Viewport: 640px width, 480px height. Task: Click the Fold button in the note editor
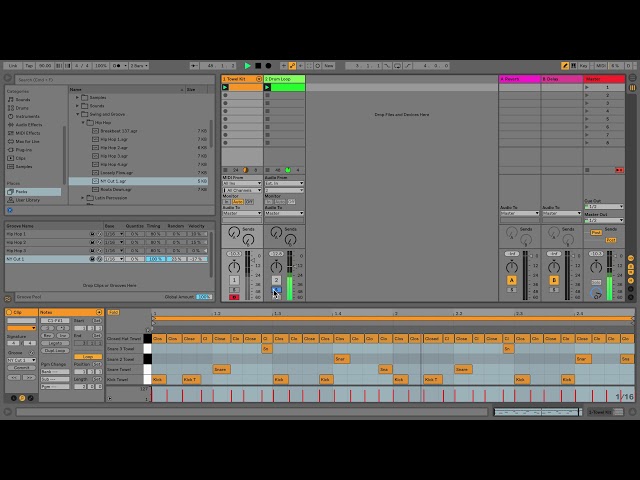[x=113, y=313]
